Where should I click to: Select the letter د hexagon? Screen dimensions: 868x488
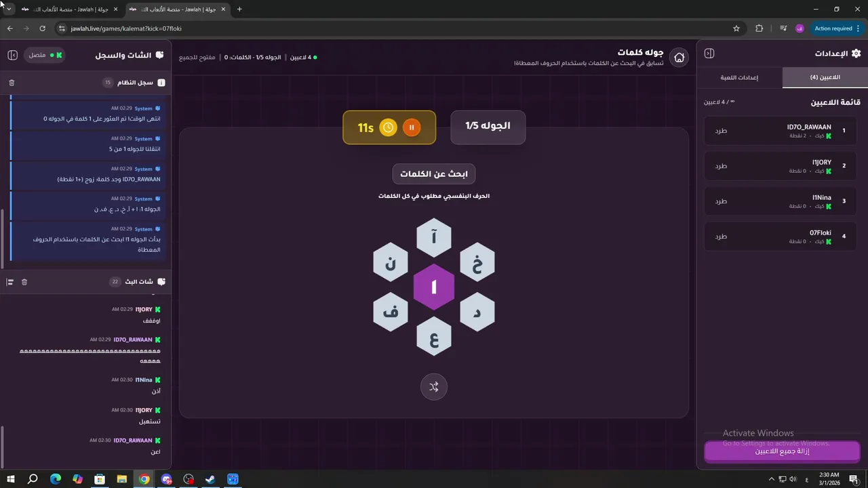click(477, 312)
